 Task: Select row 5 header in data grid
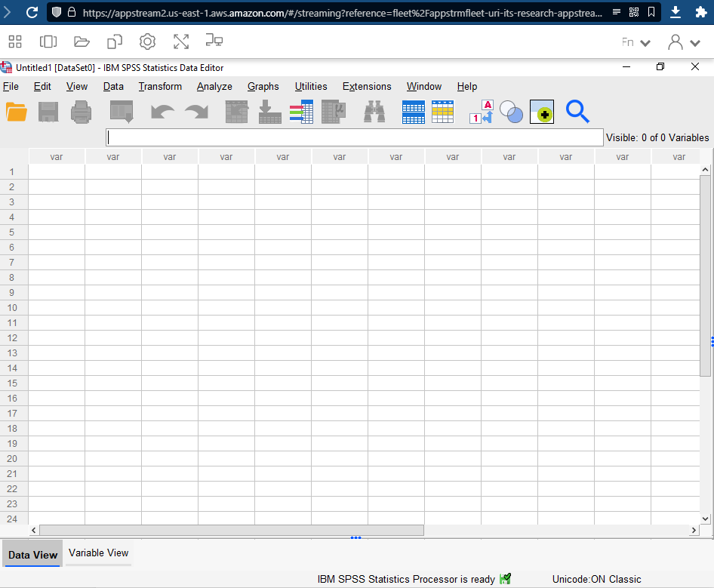pyautogui.click(x=13, y=232)
